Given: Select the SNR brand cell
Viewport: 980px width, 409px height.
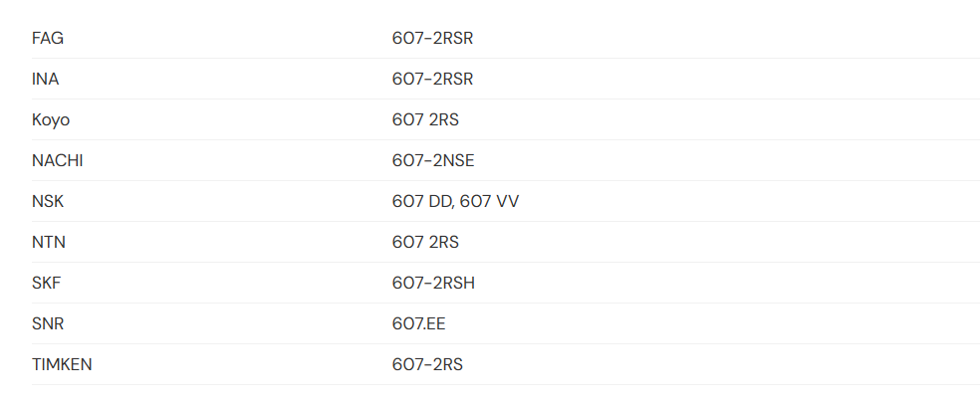Looking at the screenshot, I should [48, 324].
